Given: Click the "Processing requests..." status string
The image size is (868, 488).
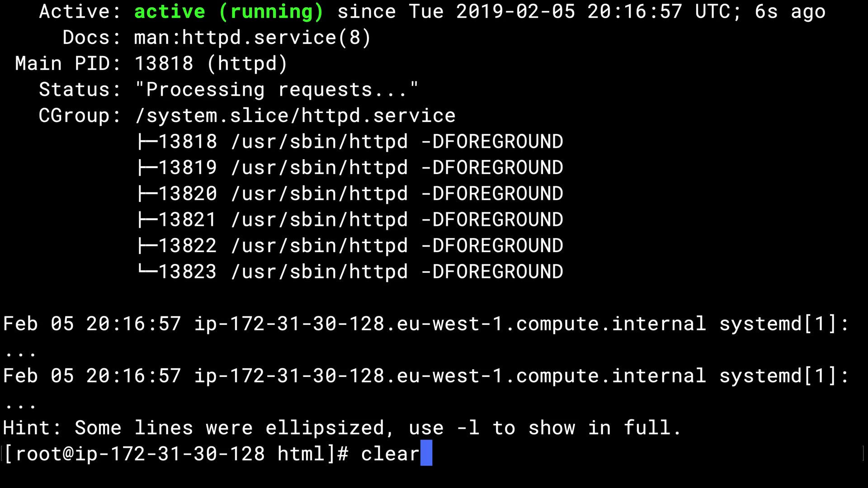Looking at the screenshot, I should [277, 90].
